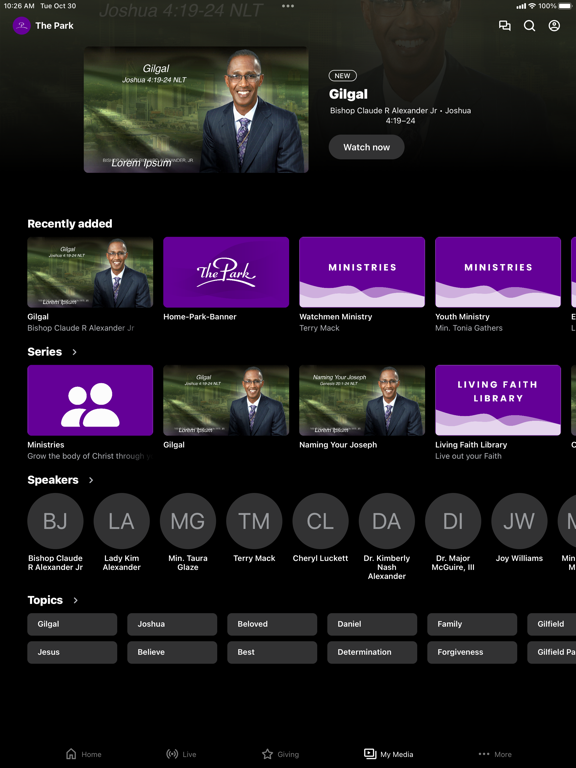Choose the Best topic chip
The width and height of the screenshot is (576, 768).
pos(272,652)
